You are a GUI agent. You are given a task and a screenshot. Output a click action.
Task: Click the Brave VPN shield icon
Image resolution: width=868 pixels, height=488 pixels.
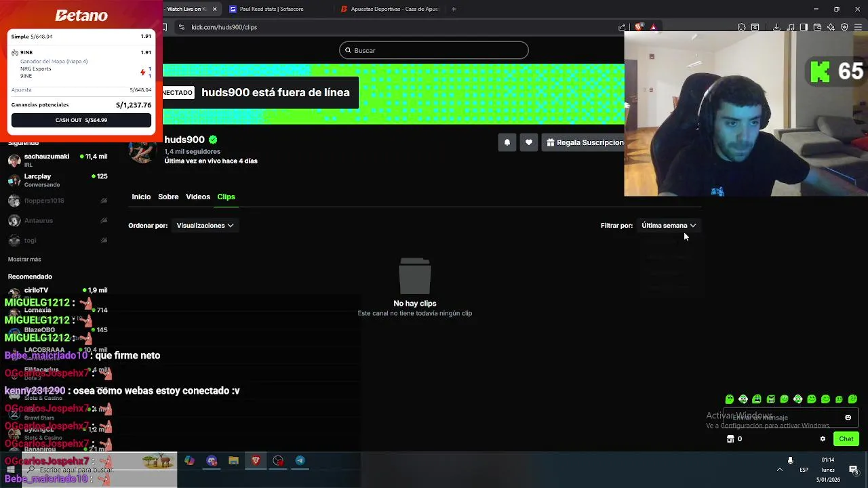click(844, 27)
